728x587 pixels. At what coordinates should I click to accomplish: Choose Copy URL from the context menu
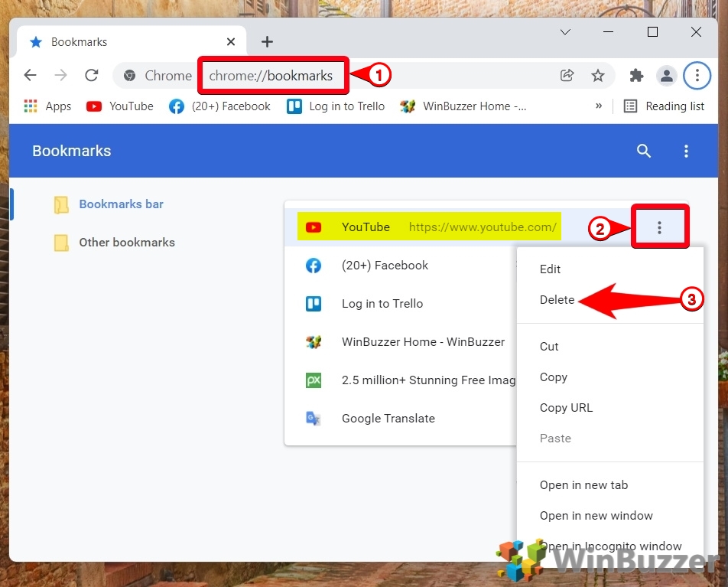[610, 408]
